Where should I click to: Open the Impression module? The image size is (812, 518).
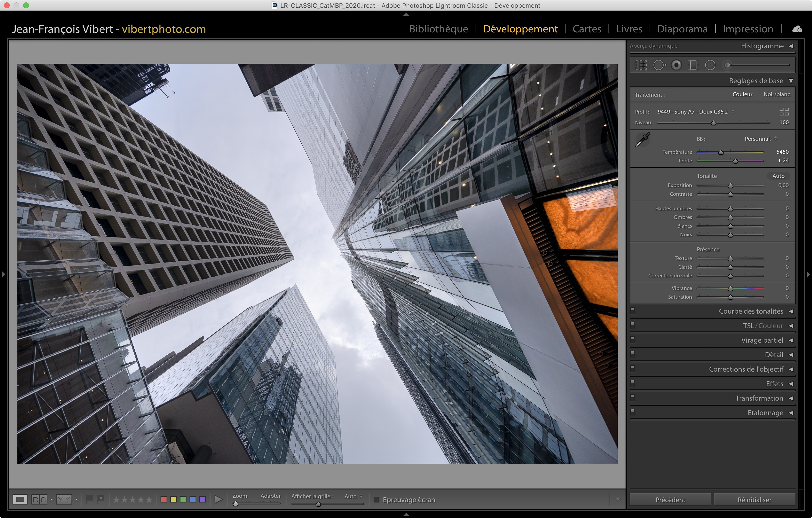pos(747,29)
